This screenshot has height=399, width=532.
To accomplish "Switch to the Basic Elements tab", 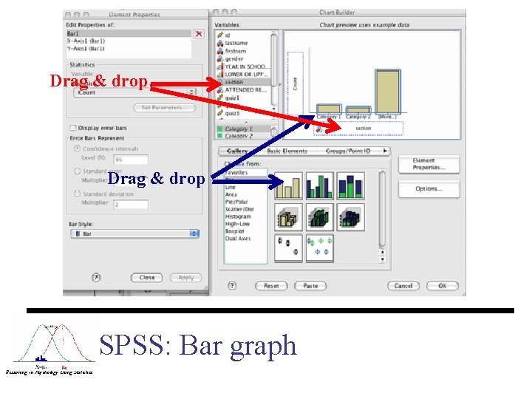I will (287, 151).
